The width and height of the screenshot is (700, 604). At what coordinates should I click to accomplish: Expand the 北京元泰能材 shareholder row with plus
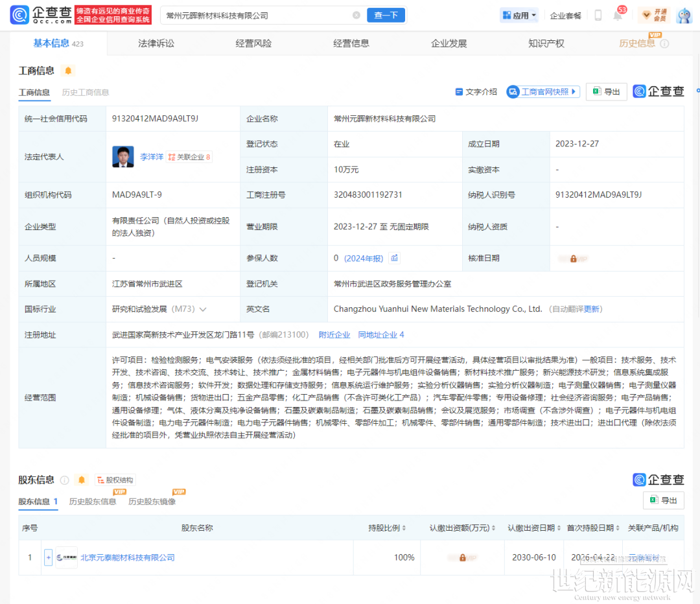click(x=48, y=557)
